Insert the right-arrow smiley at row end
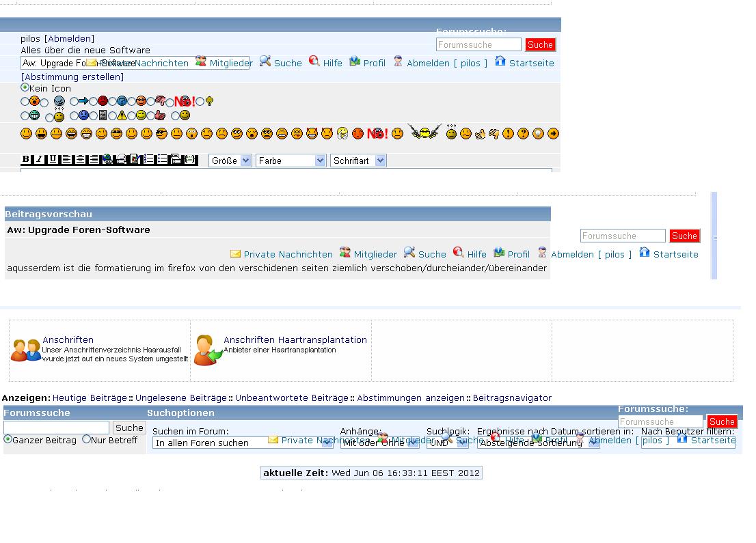The width and height of the screenshot is (756, 543). coord(553,134)
